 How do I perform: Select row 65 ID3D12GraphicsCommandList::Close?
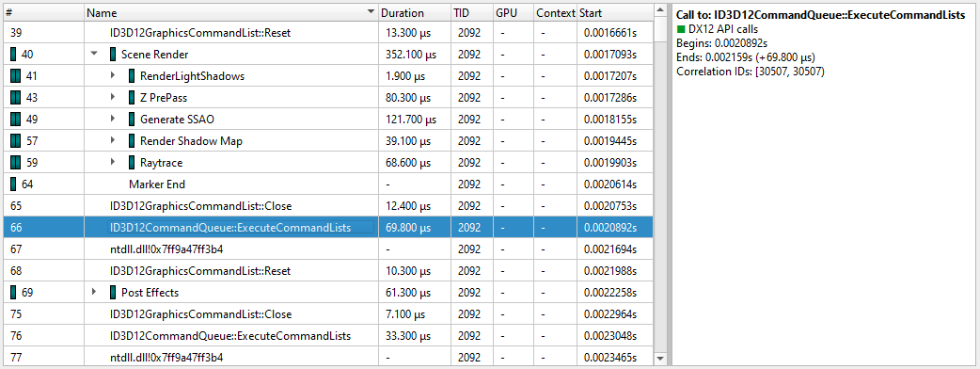click(328, 206)
